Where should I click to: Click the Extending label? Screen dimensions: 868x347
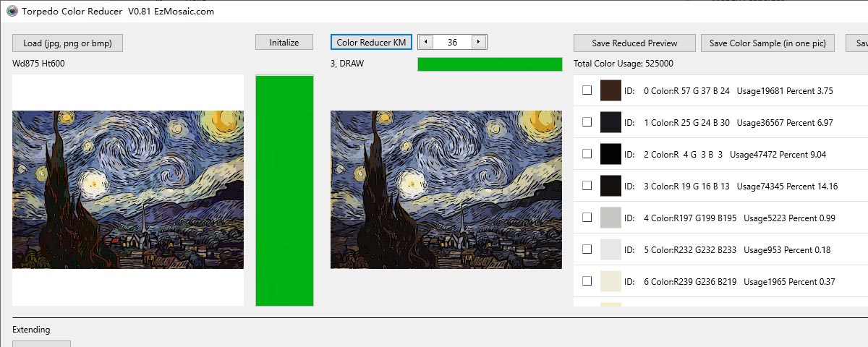pos(31,330)
